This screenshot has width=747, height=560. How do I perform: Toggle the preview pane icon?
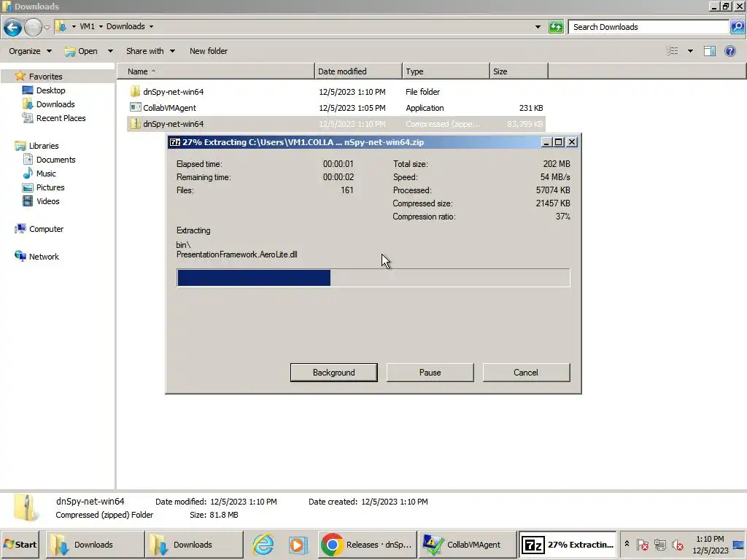click(x=709, y=51)
